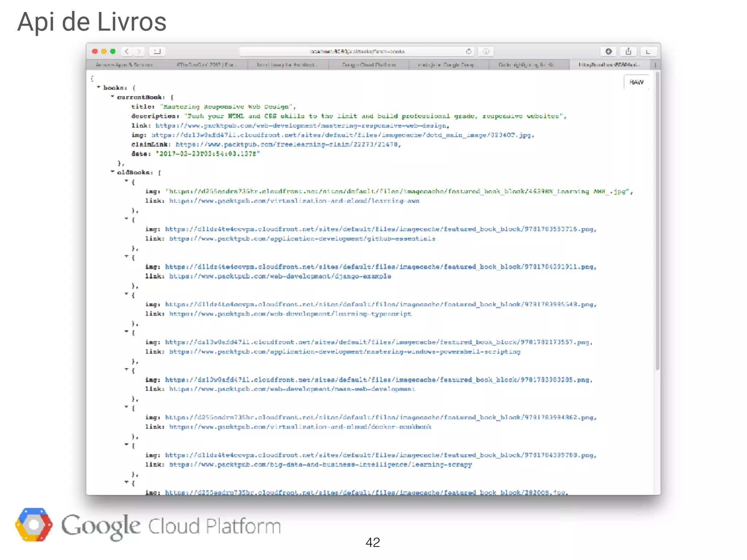Click the circular info icon beside address bar
The image size is (747, 560).
point(486,51)
